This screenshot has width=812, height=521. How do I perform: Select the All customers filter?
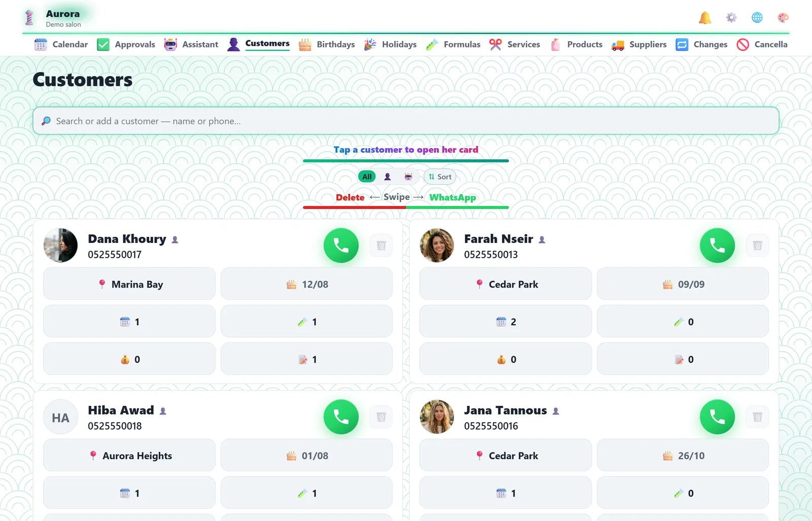click(367, 177)
